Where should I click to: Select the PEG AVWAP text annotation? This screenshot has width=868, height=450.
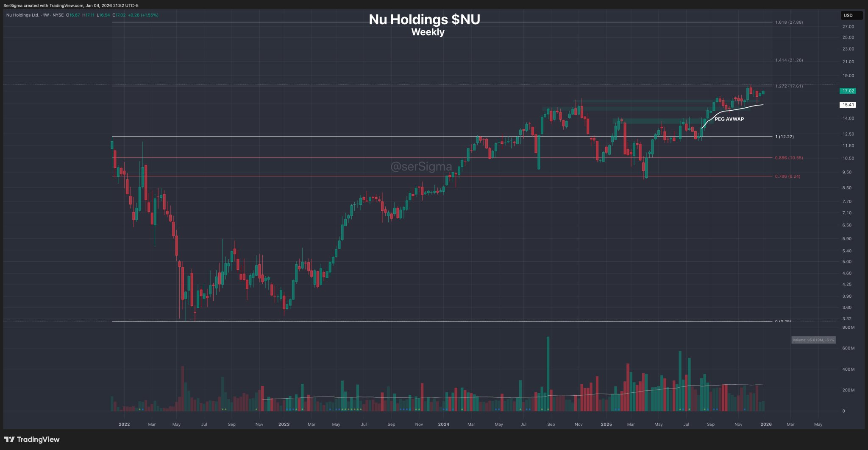[729, 119]
